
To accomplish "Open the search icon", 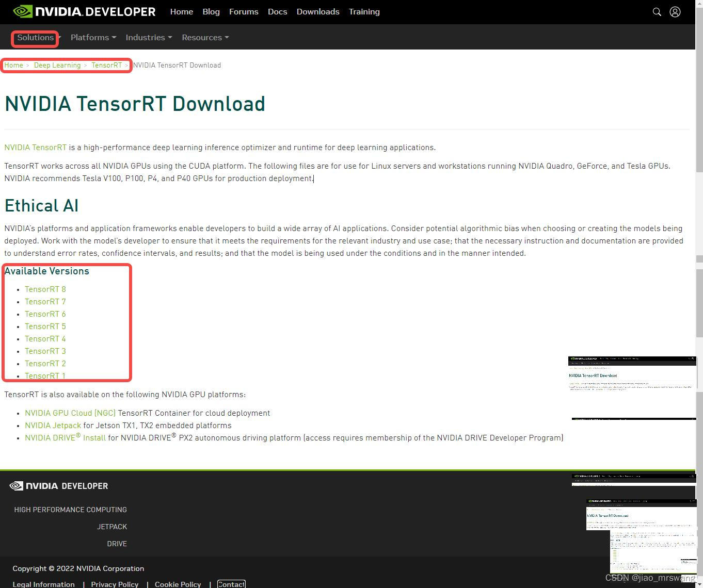I will (x=657, y=11).
